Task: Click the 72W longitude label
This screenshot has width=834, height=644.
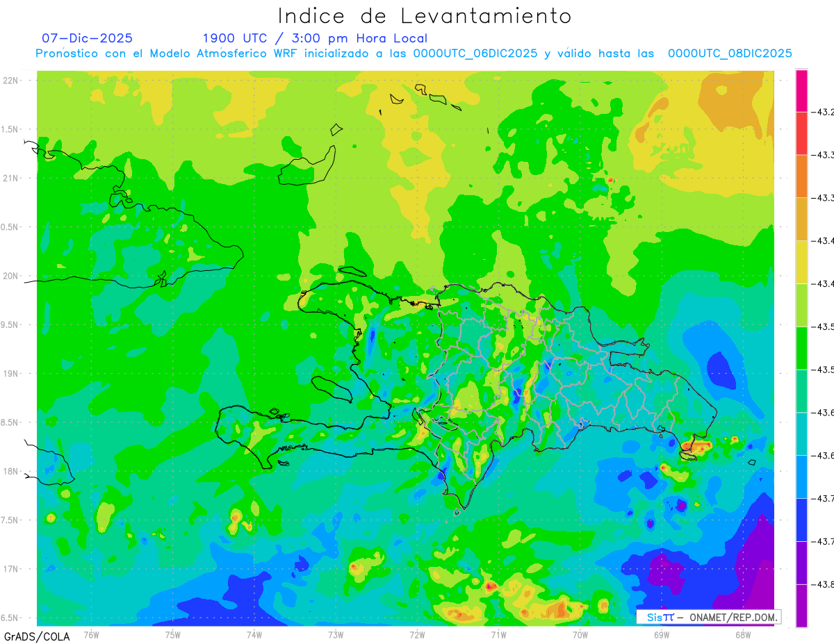Action: (417, 634)
